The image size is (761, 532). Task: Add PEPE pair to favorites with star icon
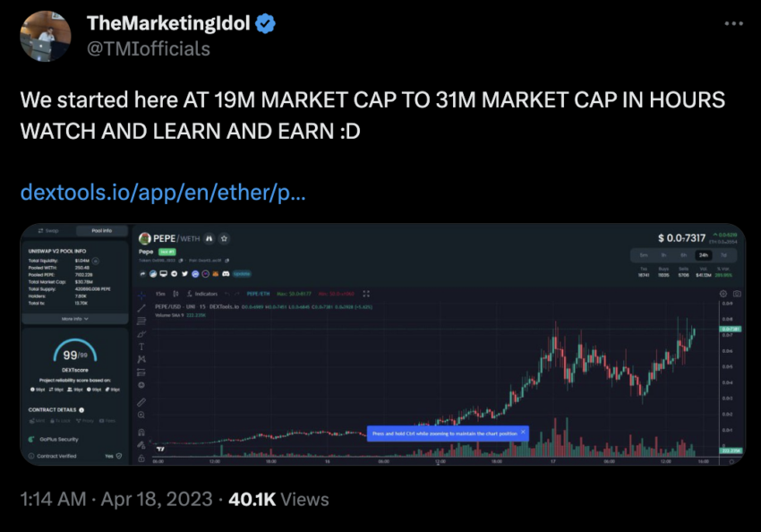pos(225,239)
